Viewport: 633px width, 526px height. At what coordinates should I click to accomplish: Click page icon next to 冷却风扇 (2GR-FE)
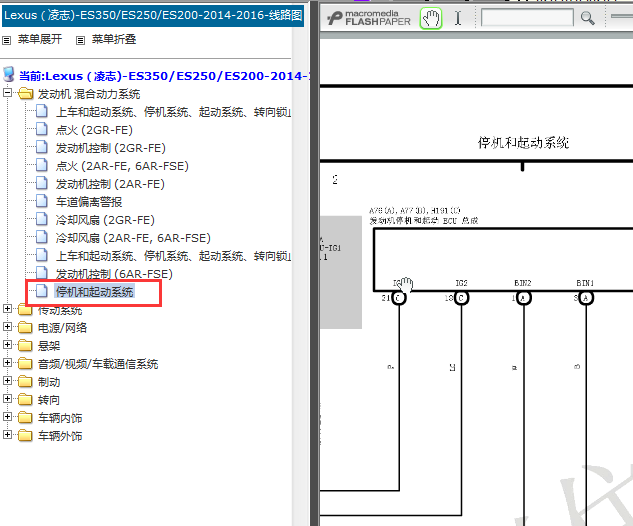click(x=42, y=219)
